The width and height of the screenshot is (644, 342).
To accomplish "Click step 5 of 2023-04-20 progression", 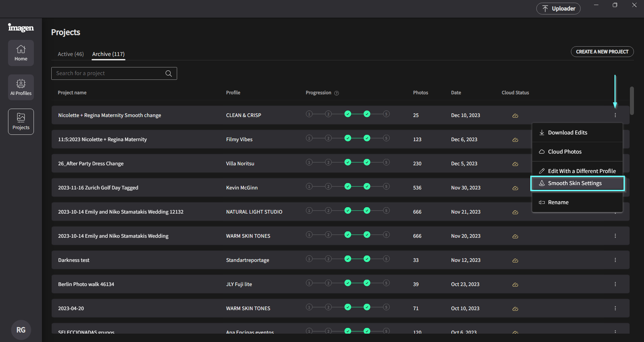I will [386, 307].
